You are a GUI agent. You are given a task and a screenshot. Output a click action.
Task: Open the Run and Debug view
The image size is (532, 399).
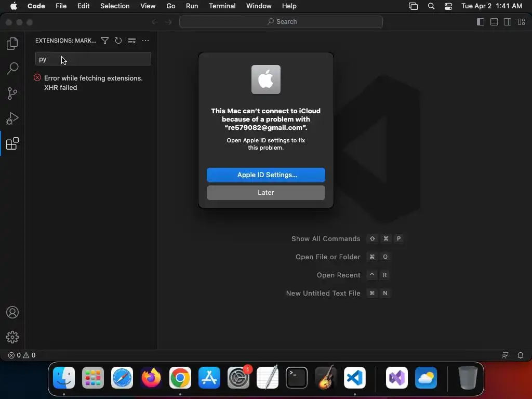coord(12,118)
